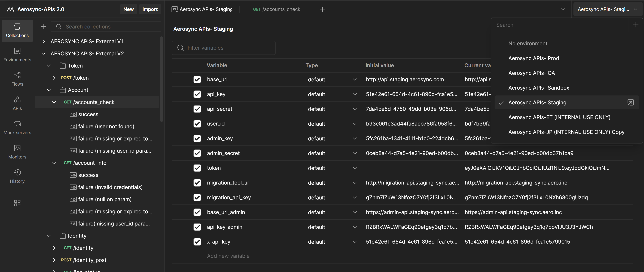This screenshot has width=644, height=272.
Task: Collapse the Token folder chevron
Action: 49,66
